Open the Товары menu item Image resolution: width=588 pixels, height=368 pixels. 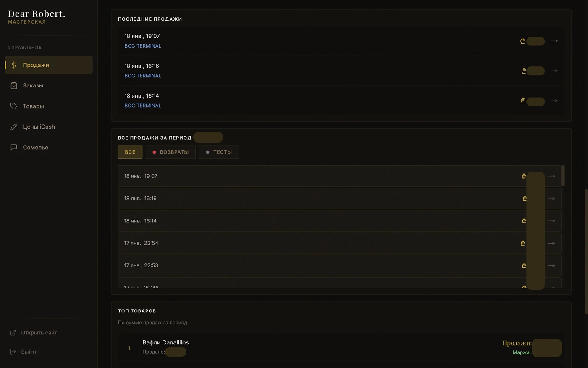coord(33,106)
